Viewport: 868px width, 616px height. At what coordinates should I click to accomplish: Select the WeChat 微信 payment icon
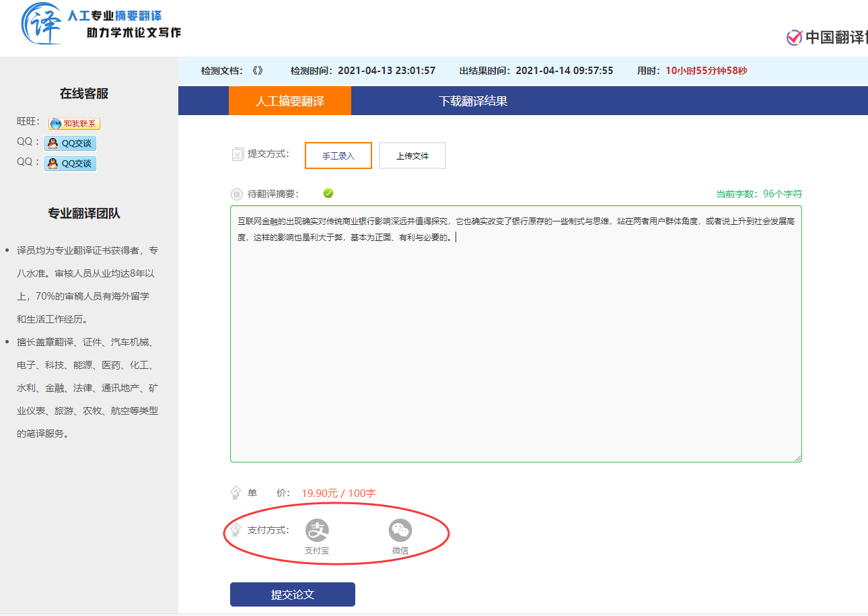click(400, 531)
